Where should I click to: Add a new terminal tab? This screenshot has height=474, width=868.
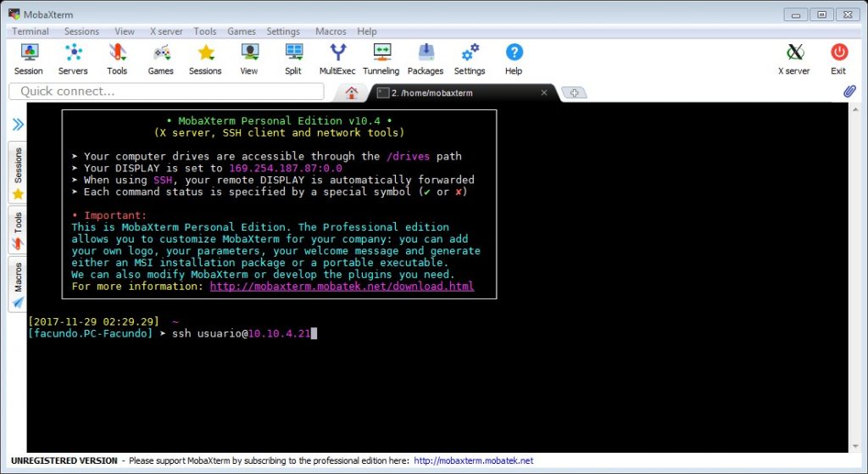[x=574, y=92]
